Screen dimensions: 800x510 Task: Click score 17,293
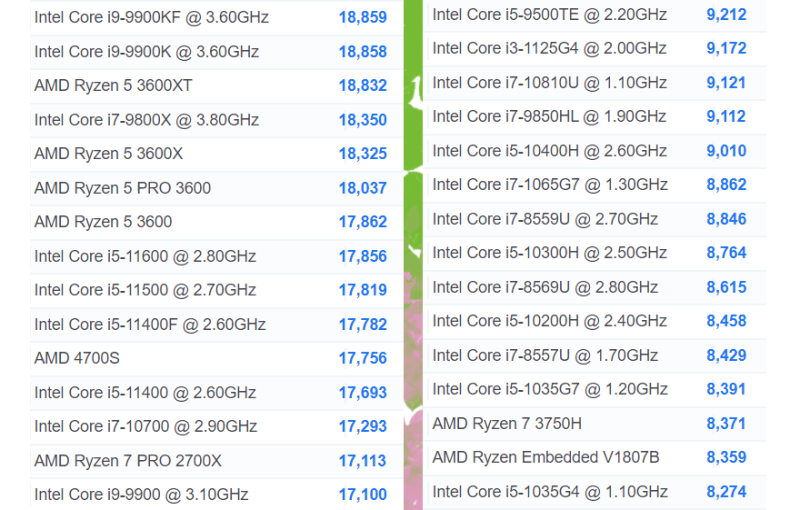pos(363,426)
